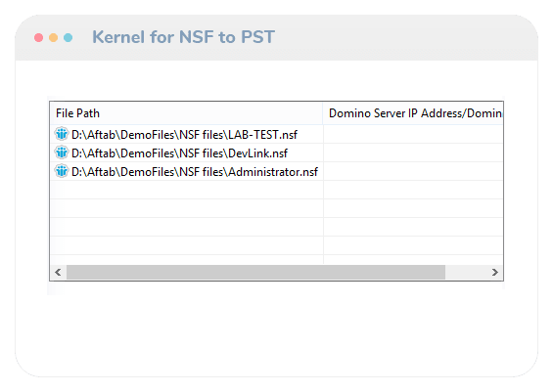Screen dimensions: 553x392
Task: Click the blue window dot
Action: click(69, 38)
